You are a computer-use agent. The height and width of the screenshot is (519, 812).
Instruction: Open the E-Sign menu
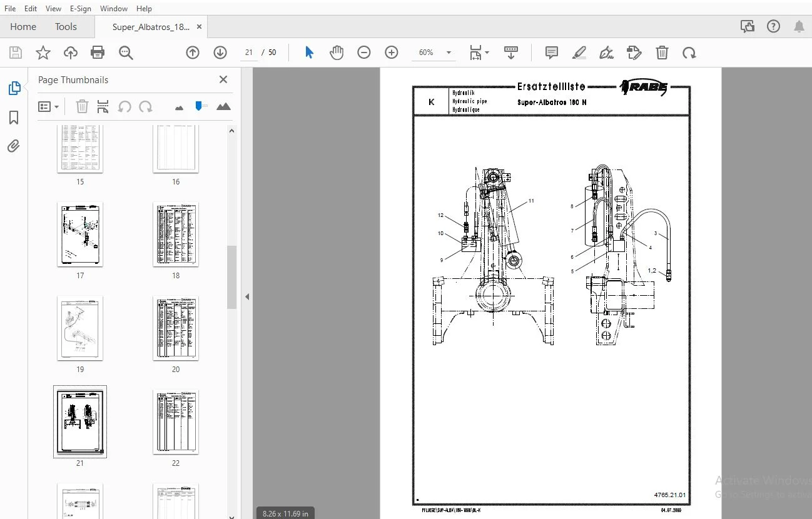tap(81, 9)
